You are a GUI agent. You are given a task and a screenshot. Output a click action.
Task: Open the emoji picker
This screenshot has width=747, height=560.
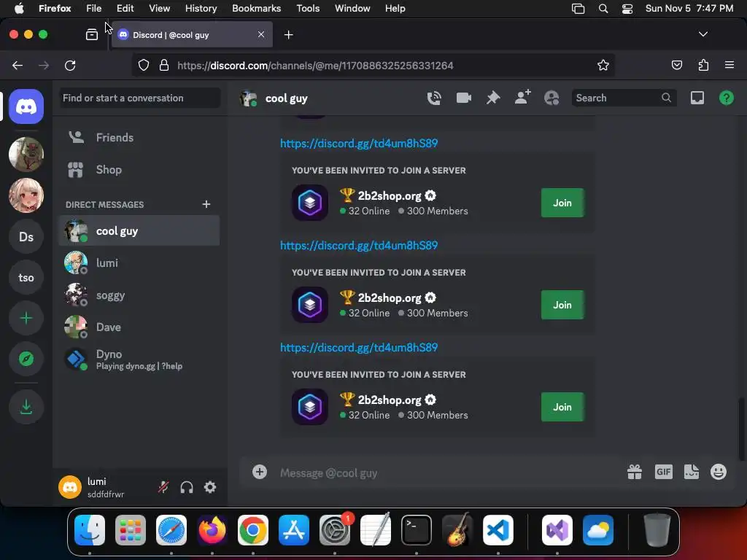[x=719, y=472]
